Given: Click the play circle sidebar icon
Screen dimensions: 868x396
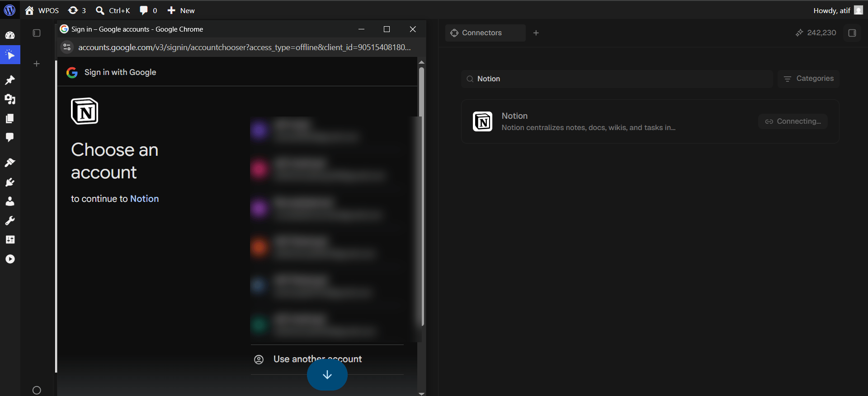Looking at the screenshot, I should click(10, 259).
